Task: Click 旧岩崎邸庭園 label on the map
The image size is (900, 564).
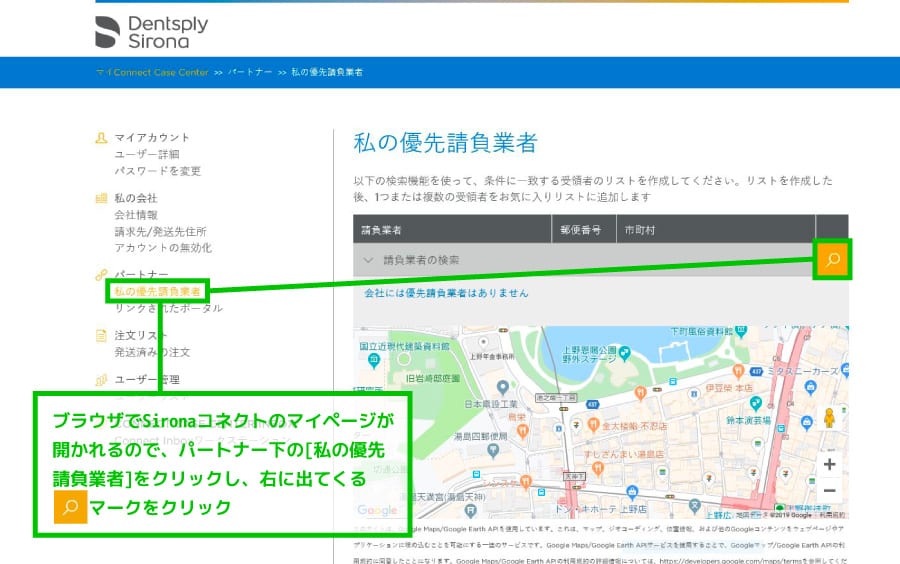Action: [433, 379]
